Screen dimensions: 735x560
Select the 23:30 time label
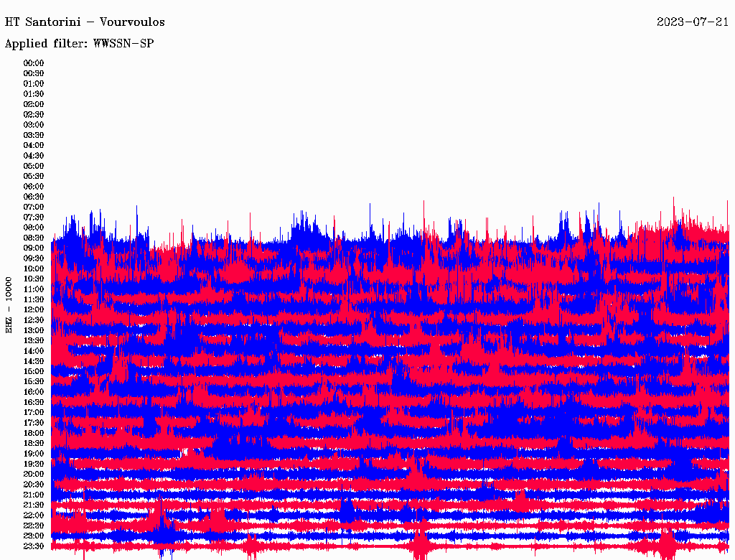(34, 546)
